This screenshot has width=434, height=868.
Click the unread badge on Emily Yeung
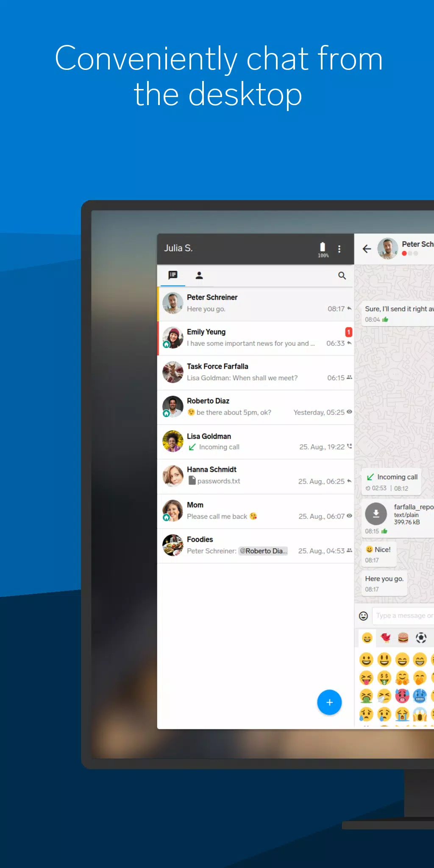349,332
